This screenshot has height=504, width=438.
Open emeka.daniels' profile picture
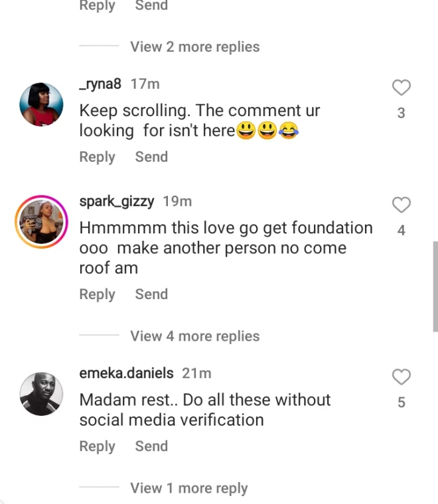tap(41, 394)
